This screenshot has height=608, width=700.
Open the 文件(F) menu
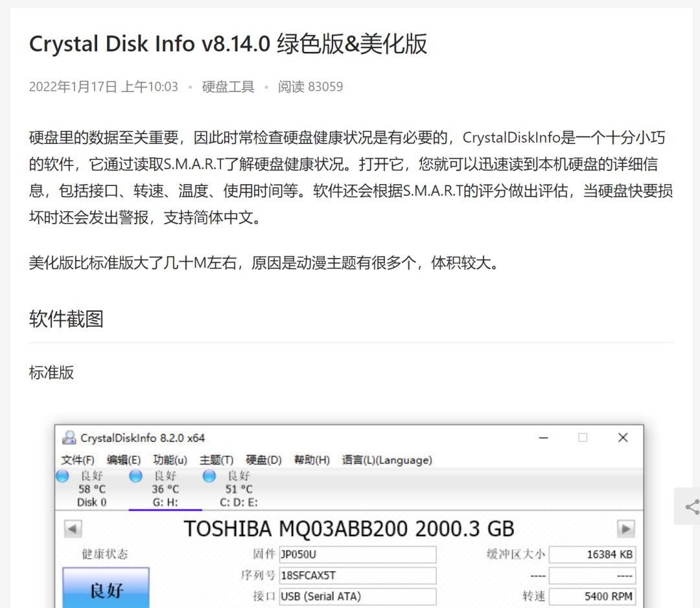pos(78,460)
